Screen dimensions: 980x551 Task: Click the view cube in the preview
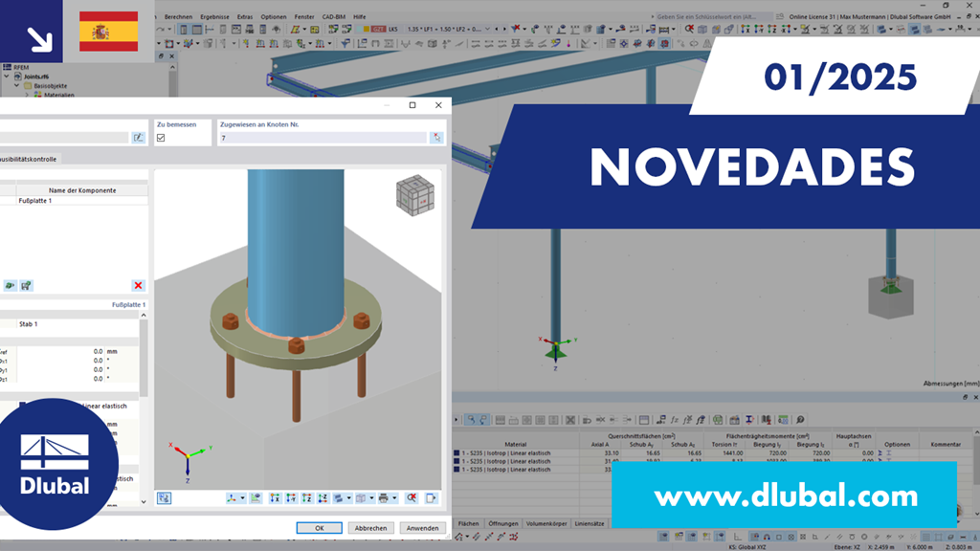pos(415,195)
